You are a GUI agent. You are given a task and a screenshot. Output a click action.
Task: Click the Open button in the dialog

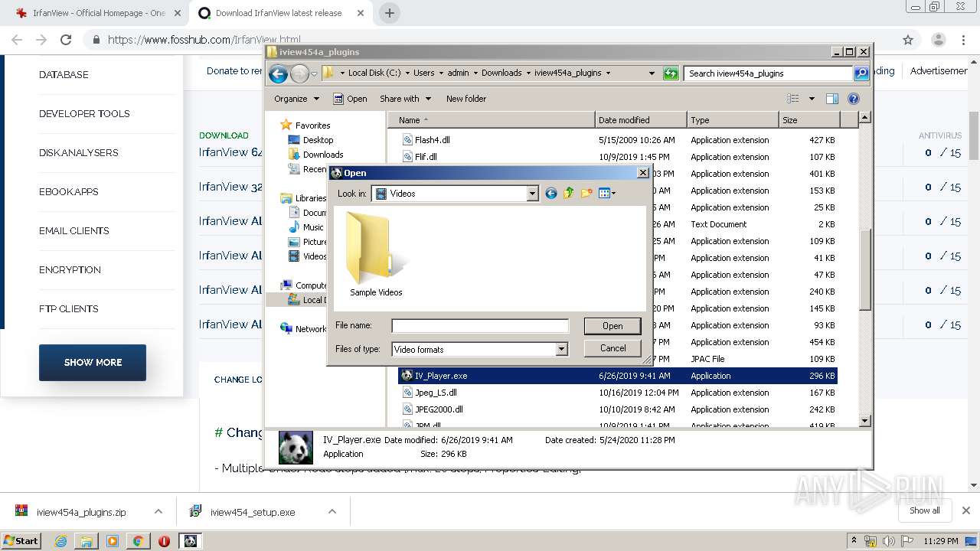pos(612,326)
